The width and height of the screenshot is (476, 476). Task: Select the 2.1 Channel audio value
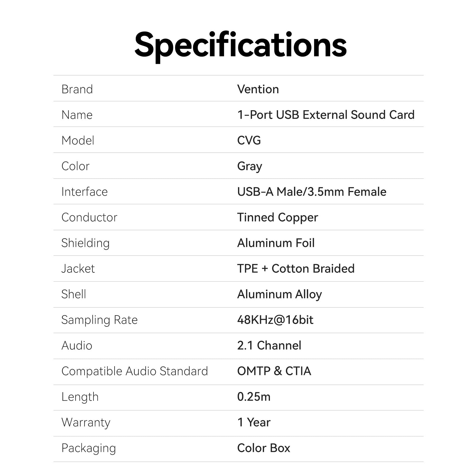tap(269, 346)
